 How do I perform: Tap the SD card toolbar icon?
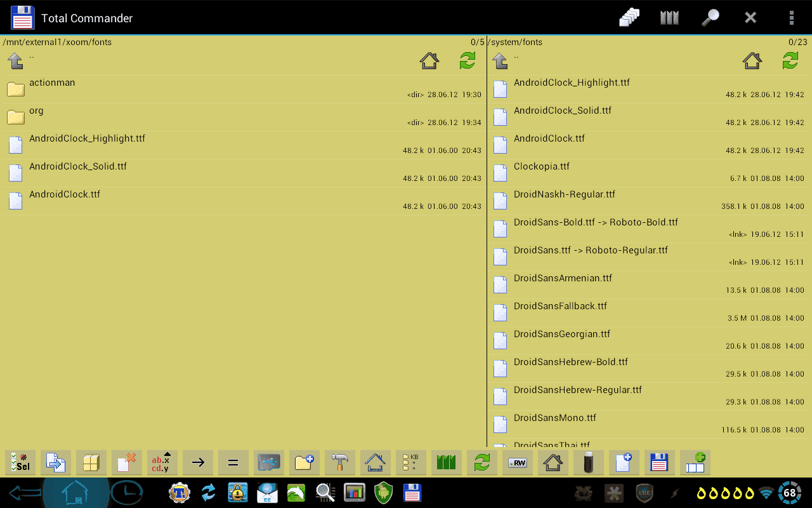(x=269, y=463)
